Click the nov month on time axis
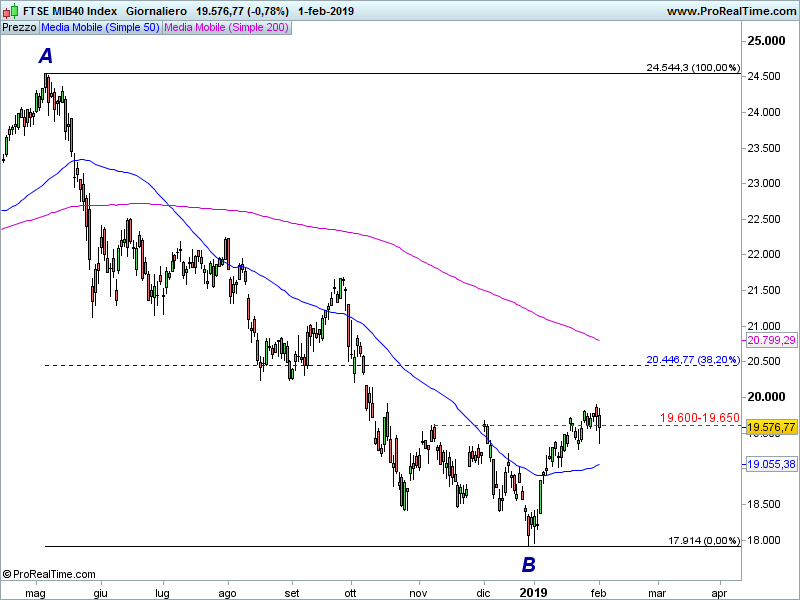This screenshot has height=600, width=800. click(x=418, y=593)
